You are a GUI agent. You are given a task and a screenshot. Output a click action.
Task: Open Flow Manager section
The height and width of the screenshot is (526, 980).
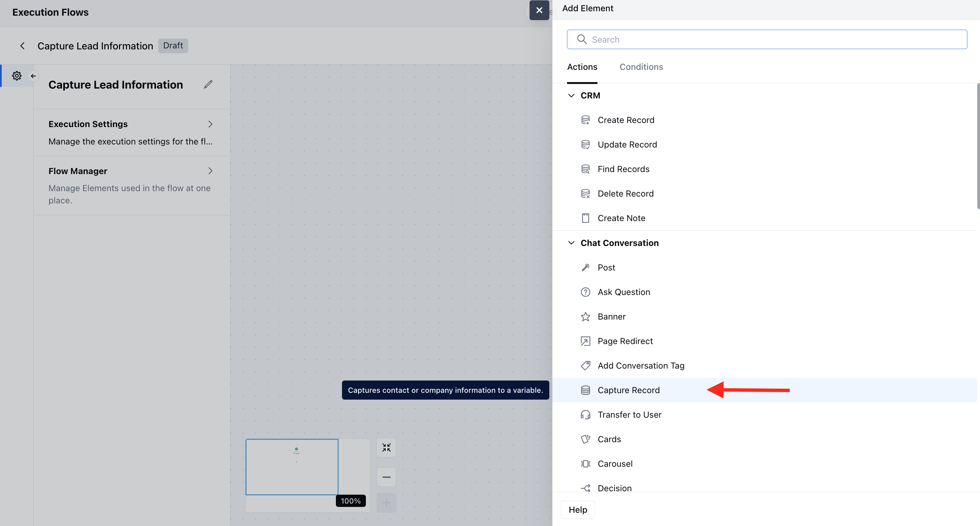point(132,186)
